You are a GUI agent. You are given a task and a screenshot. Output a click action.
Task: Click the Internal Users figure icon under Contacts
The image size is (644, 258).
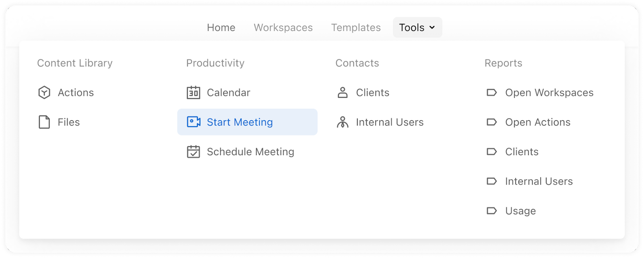point(343,122)
